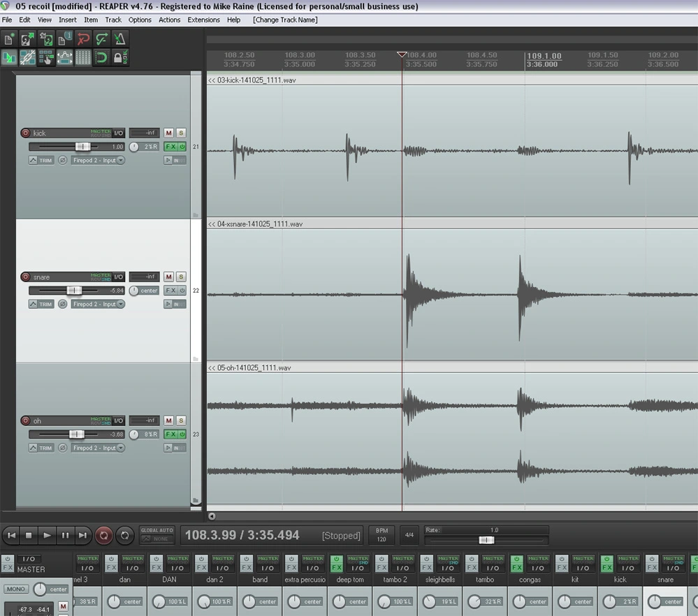Click the MONO button on the master

15,589
